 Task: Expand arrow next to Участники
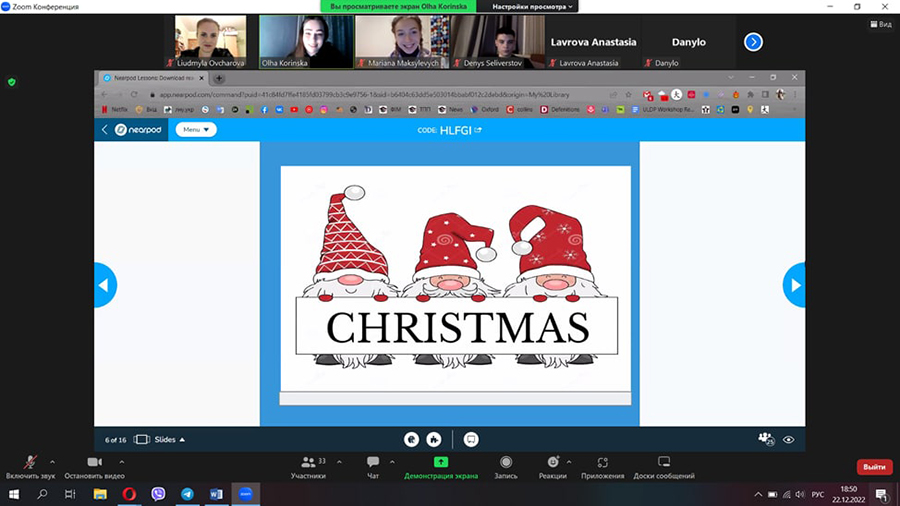(339, 461)
